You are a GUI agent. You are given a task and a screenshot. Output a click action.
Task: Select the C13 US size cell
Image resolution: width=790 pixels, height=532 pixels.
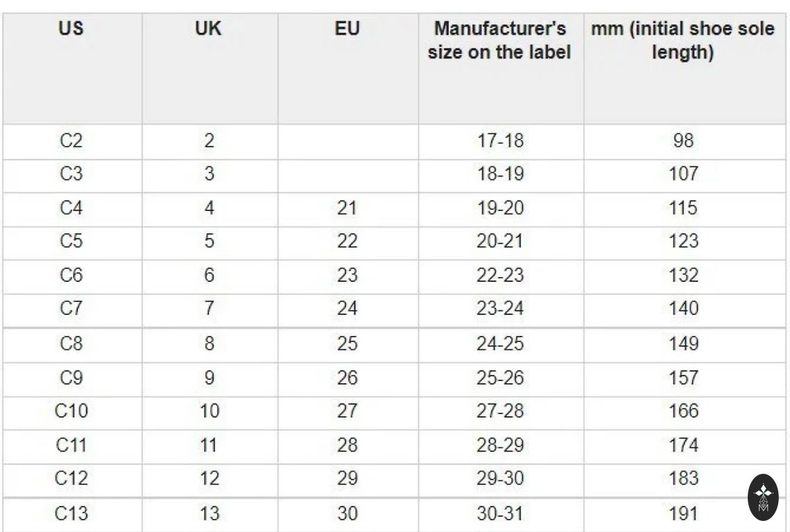point(71,514)
